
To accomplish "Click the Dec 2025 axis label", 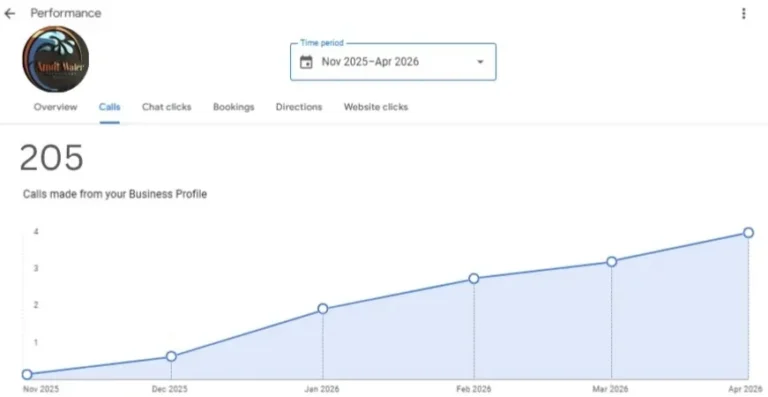I will pyautogui.click(x=169, y=390).
